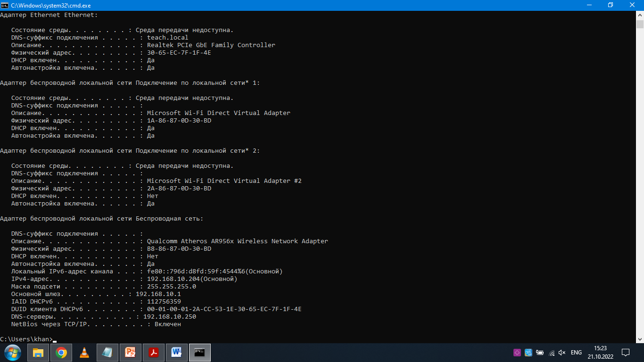Click the active cmd.exe taskbar button
Viewport: 644px width, 362px height.
pyautogui.click(x=199, y=352)
